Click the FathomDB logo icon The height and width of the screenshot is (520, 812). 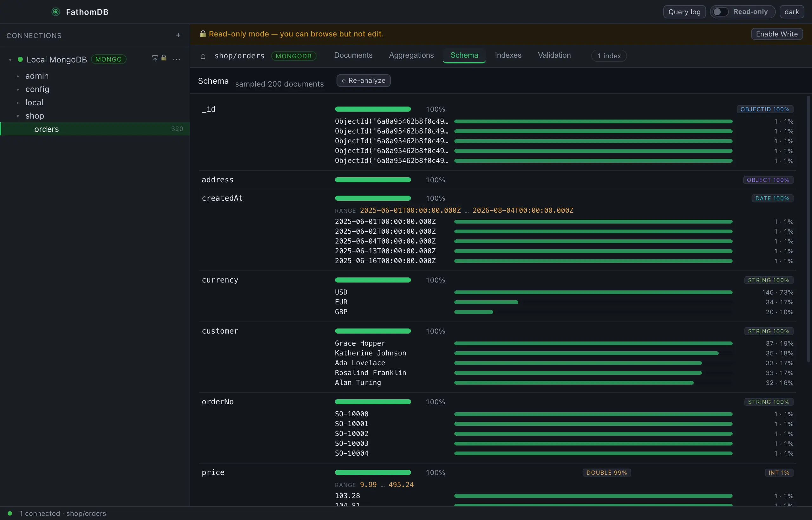(56, 12)
